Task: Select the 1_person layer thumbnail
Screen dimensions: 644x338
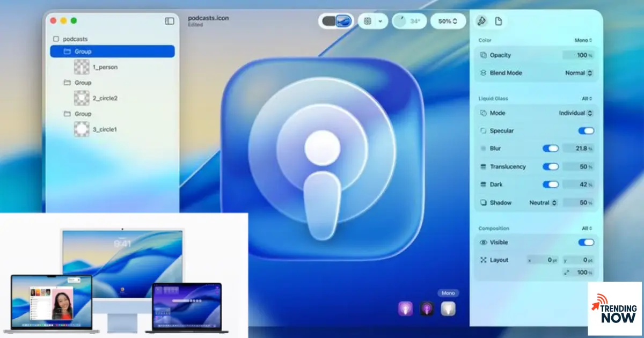Action: pos(82,67)
